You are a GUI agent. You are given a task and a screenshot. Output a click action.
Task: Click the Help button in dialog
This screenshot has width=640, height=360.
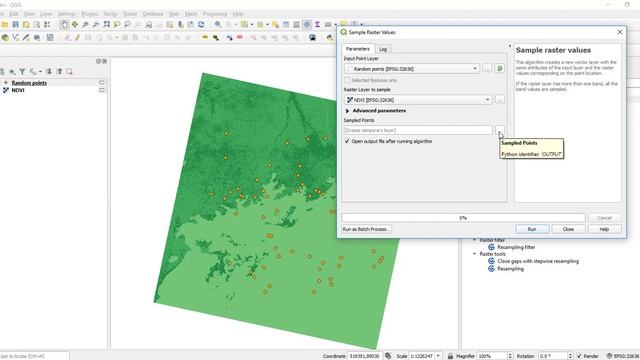tap(604, 229)
